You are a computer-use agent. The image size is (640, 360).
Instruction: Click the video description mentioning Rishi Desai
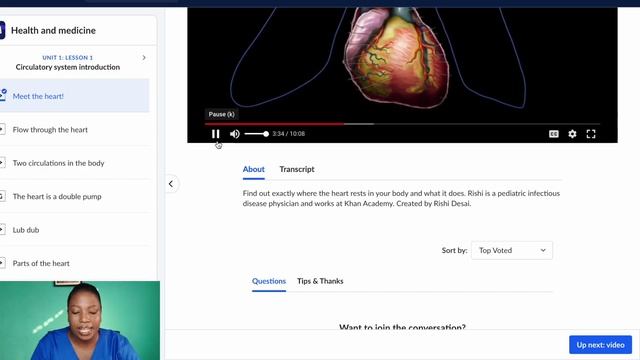(x=401, y=198)
